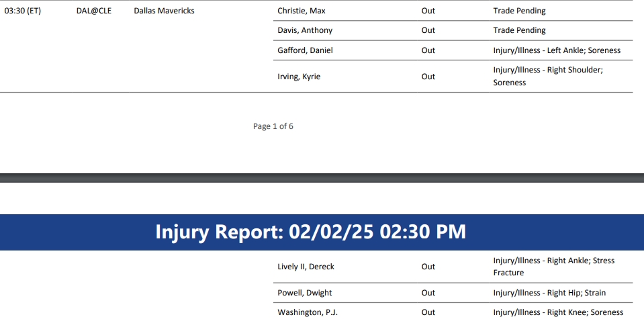
Task: Select player name Christie, Max
Action: (302, 11)
